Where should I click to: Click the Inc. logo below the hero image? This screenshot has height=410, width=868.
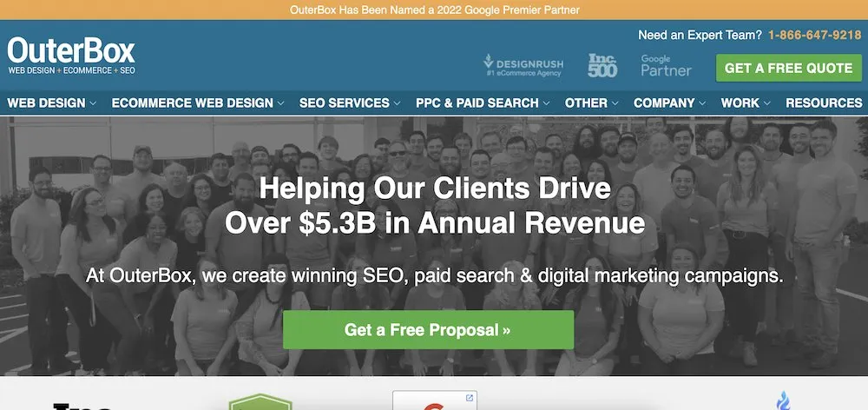pyautogui.click(x=83, y=407)
